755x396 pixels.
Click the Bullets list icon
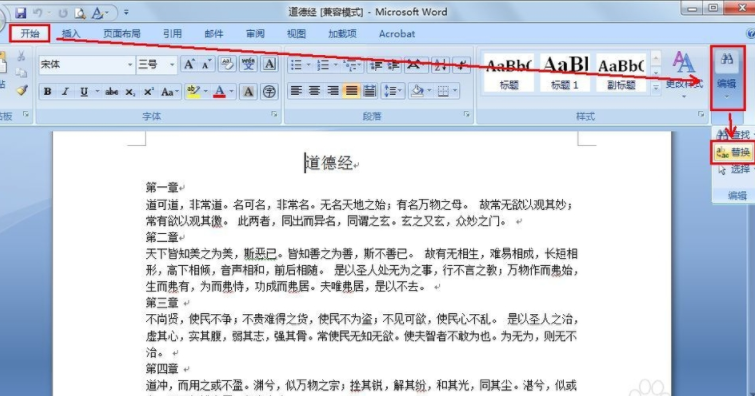tap(296, 65)
